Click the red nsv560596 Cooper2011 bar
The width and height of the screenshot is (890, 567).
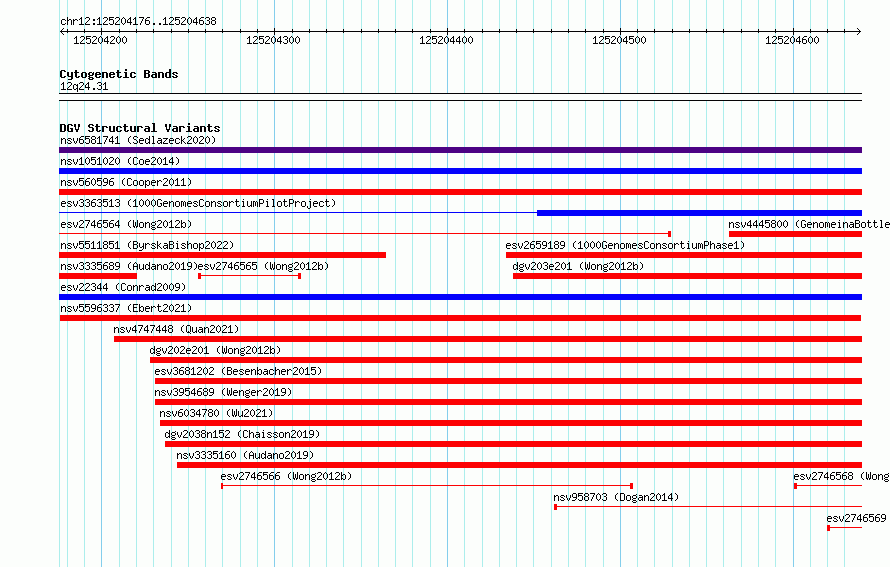[x=460, y=192]
